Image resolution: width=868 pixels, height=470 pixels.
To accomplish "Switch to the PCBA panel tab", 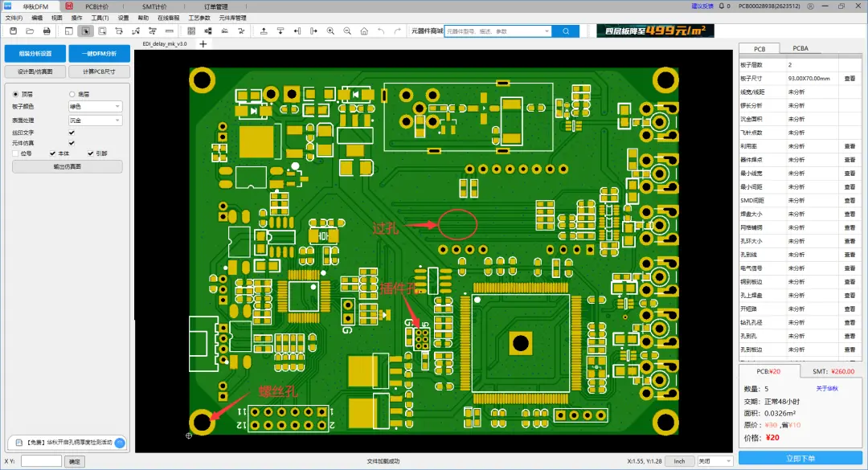I will click(x=800, y=48).
